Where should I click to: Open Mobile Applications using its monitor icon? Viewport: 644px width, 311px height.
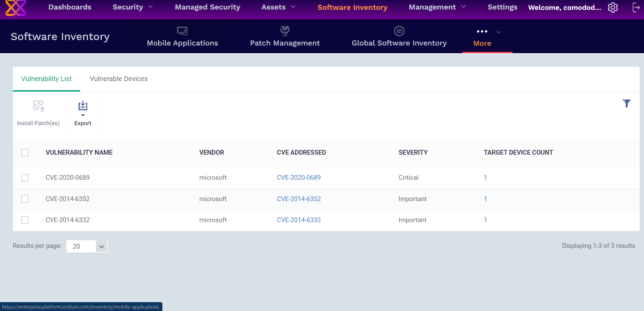(x=182, y=31)
